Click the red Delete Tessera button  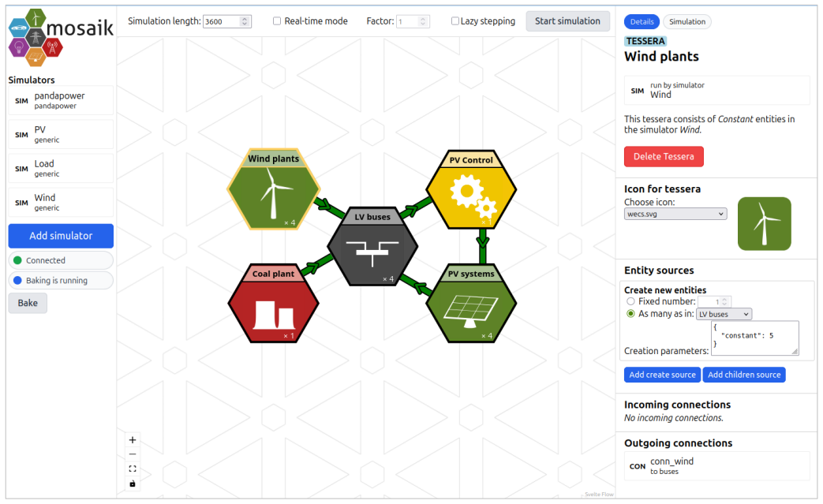[x=664, y=156]
